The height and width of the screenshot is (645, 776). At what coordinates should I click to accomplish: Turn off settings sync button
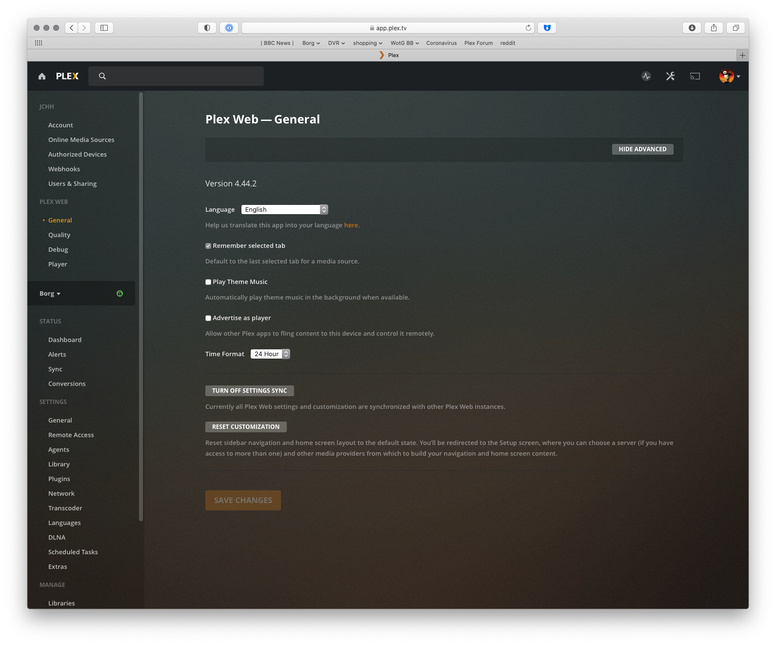[x=249, y=391]
